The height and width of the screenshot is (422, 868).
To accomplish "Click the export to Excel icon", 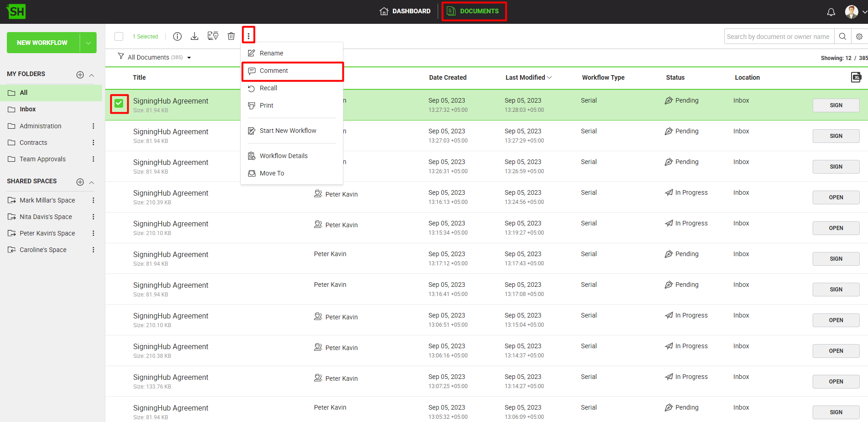I will pyautogui.click(x=856, y=77).
